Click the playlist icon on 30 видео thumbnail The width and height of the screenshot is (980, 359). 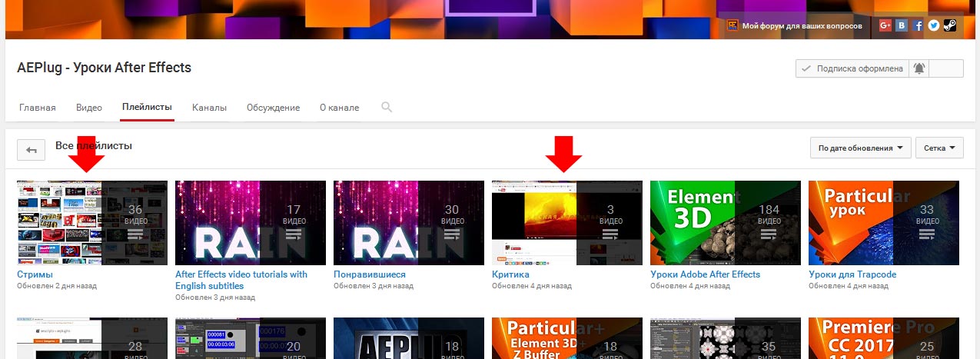pyautogui.click(x=452, y=234)
